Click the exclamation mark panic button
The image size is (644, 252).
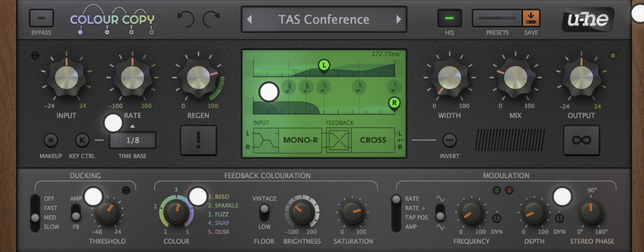click(198, 140)
